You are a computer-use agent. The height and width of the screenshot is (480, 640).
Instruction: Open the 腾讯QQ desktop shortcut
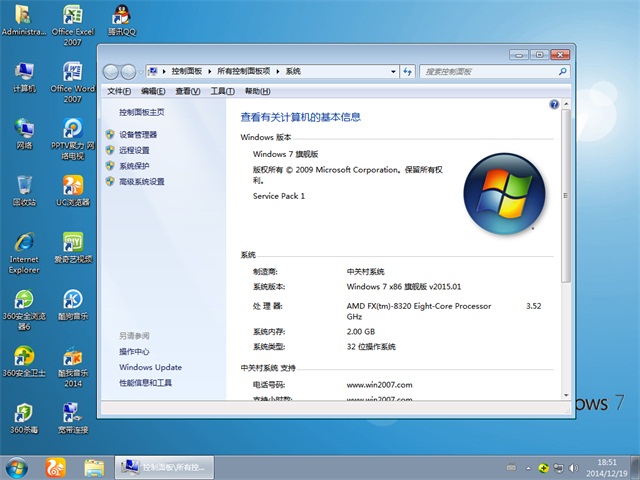(x=122, y=20)
